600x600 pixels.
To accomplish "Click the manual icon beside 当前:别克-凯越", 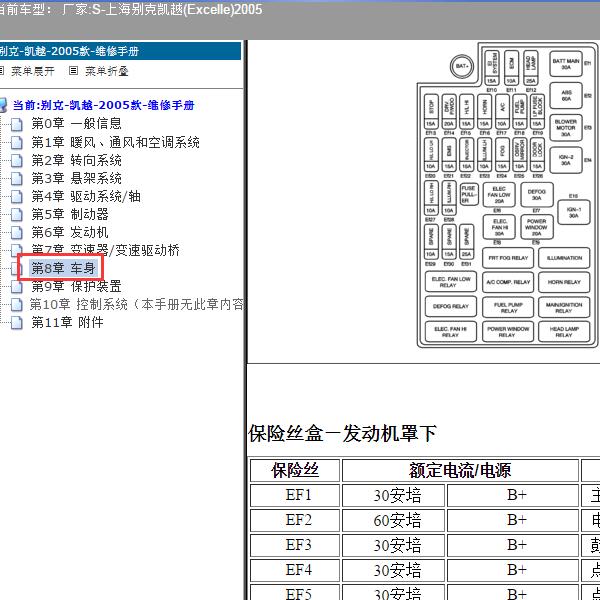I will click(x=3, y=105).
